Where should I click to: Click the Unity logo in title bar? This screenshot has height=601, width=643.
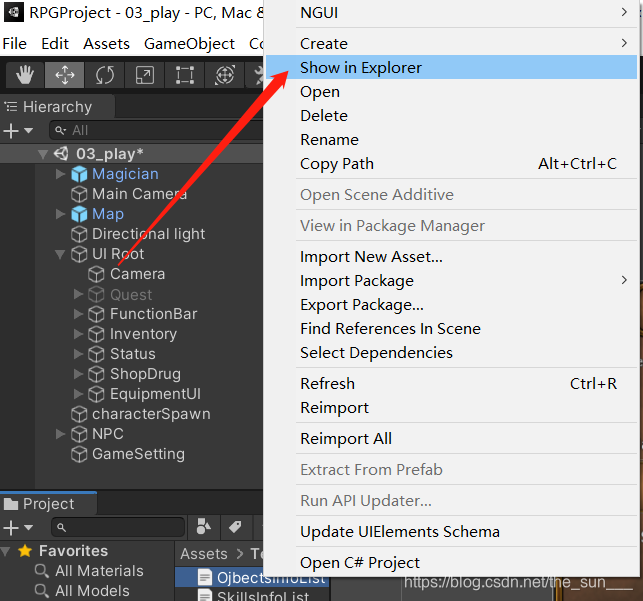point(14,12)
